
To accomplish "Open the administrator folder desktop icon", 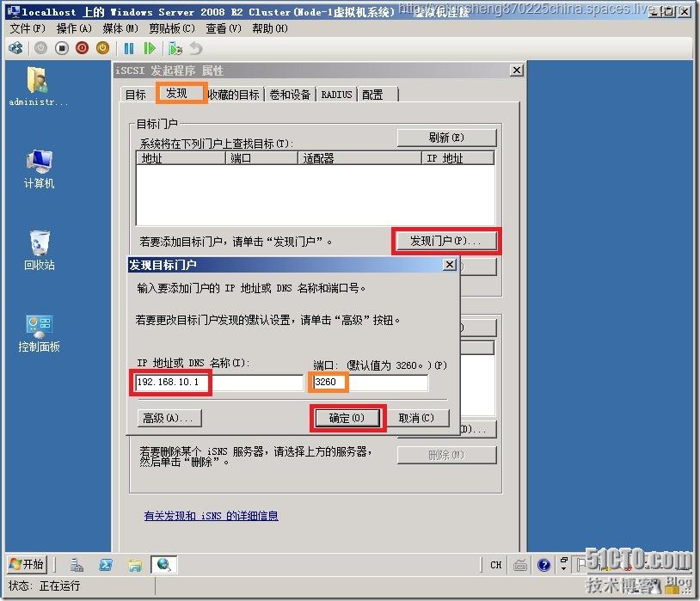I will point(39,86).
